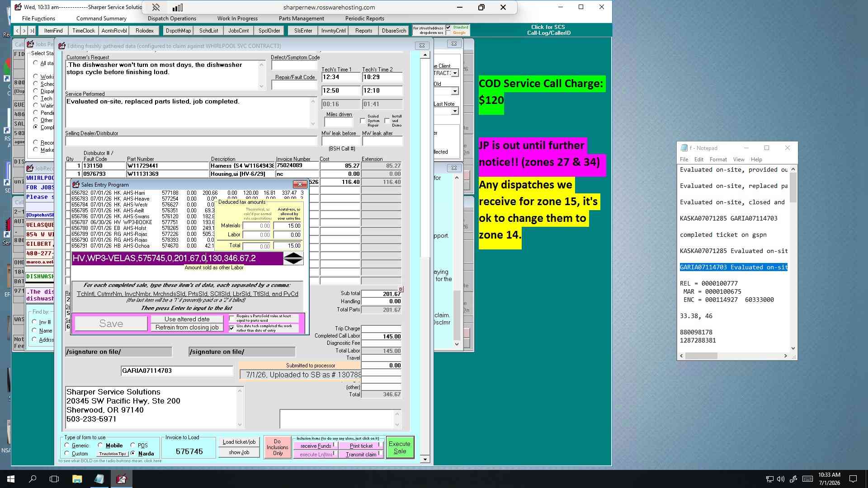
Task: Open the Parts Management menu
Action: [x=301, y=19]
